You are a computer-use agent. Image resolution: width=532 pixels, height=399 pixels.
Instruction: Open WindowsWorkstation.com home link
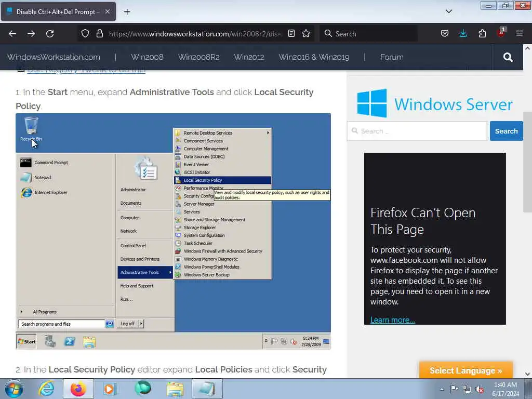[x=54, y=57]
